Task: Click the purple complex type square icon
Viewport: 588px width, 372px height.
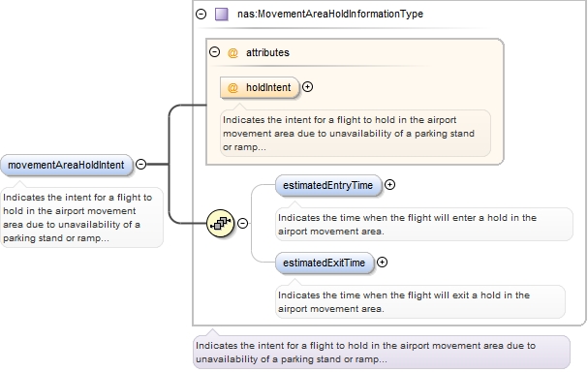Action: (x=222, y=15)
